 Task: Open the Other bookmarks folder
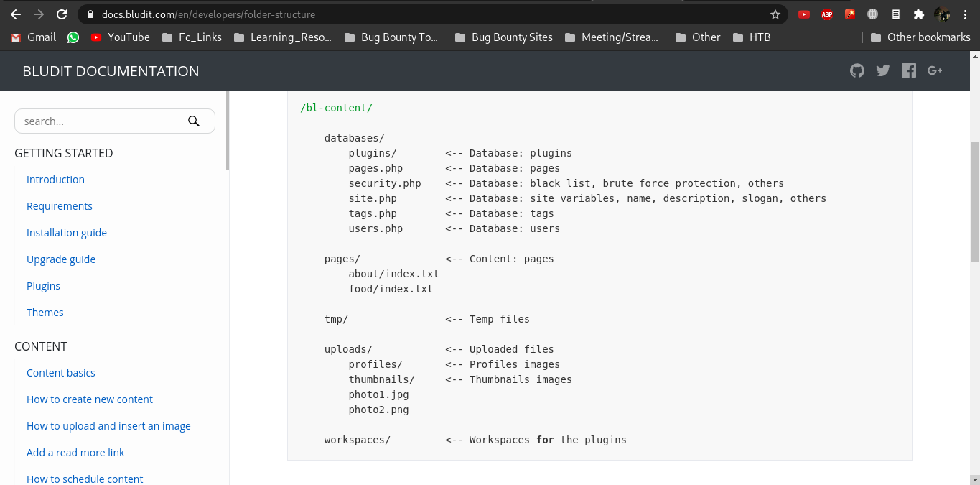920,37
